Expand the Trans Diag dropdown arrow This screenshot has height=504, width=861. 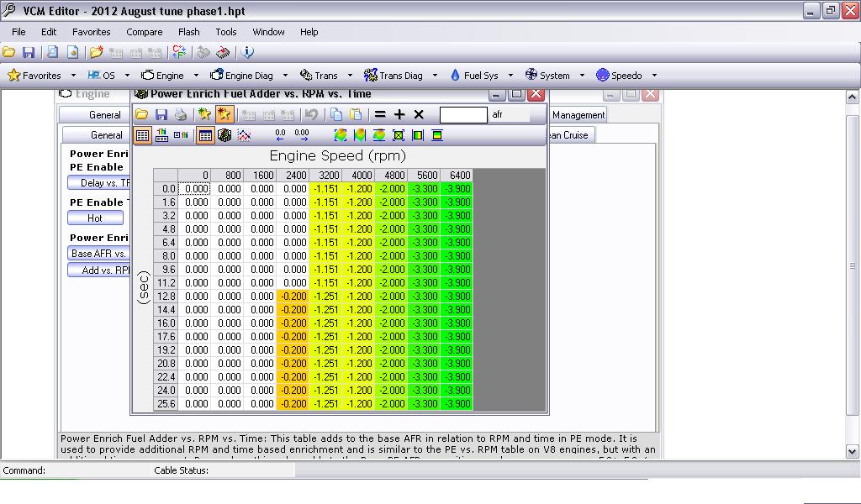pyautogui.click(x=435, y=75)
